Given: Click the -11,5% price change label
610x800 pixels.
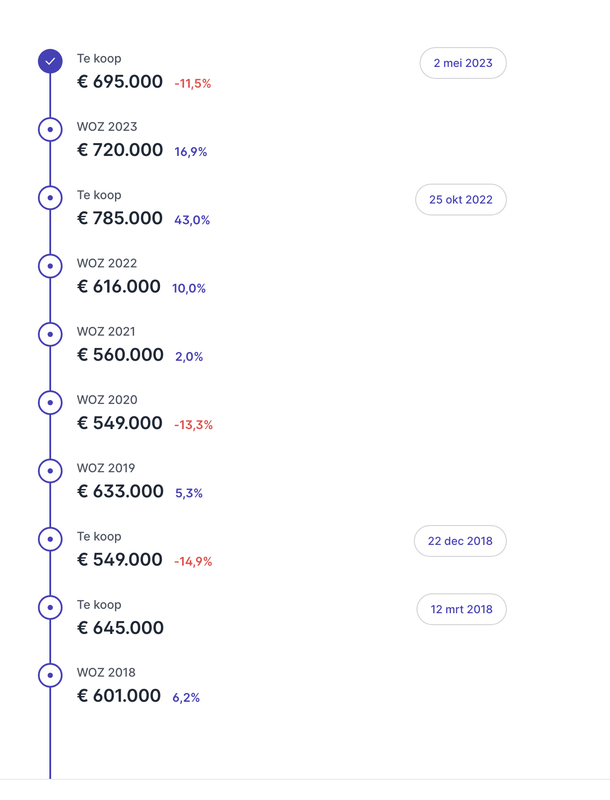Looking at the screenshot, I should click(x=193, y=84).
